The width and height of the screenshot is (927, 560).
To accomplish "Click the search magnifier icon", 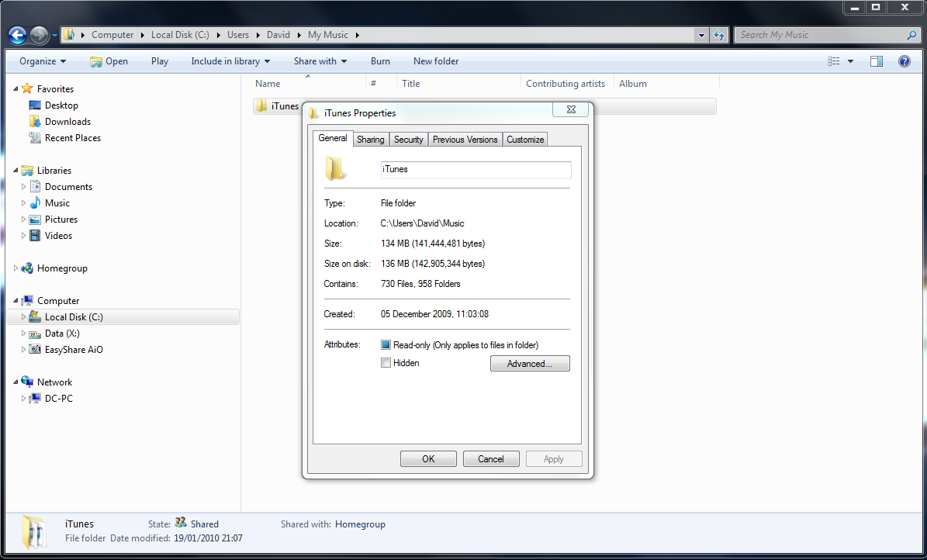I will point(911,35).
